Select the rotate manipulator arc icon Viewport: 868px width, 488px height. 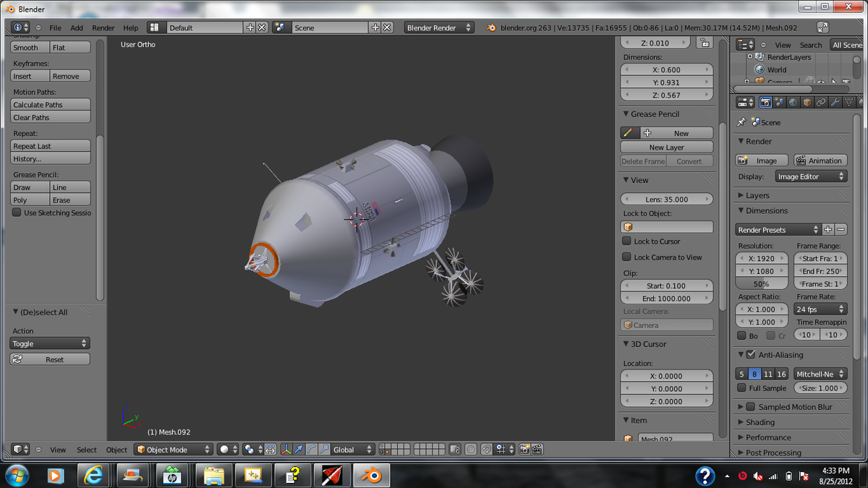pyautogui.click(x=311, y=449)
